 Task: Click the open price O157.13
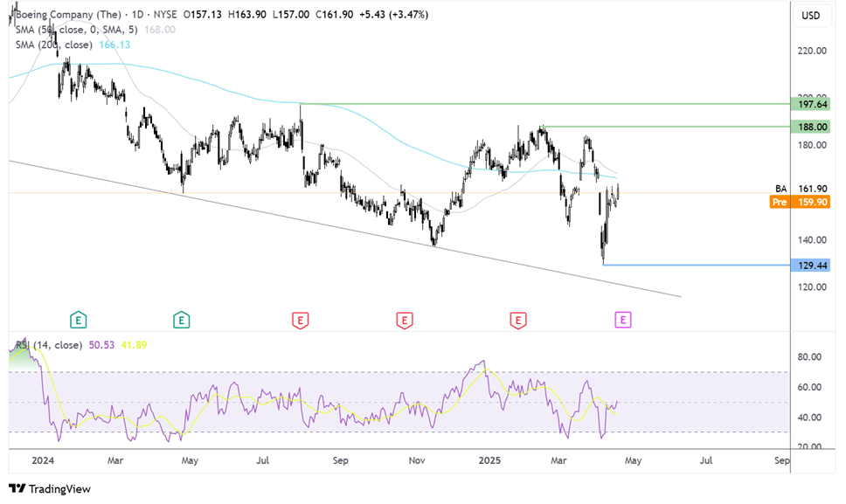click(x=203, y=15)
